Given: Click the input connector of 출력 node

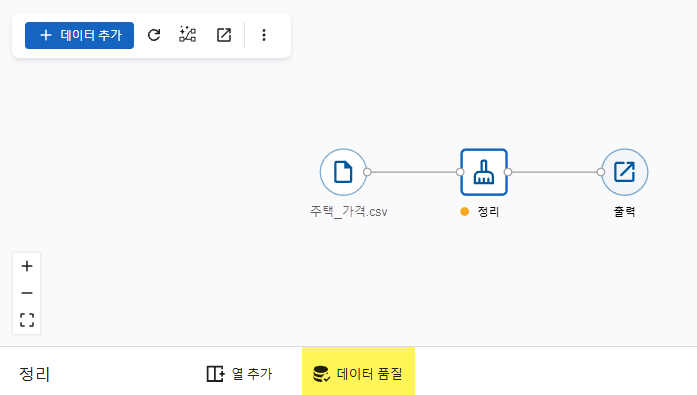Looking at the screenshot, I should pos(601,172).
